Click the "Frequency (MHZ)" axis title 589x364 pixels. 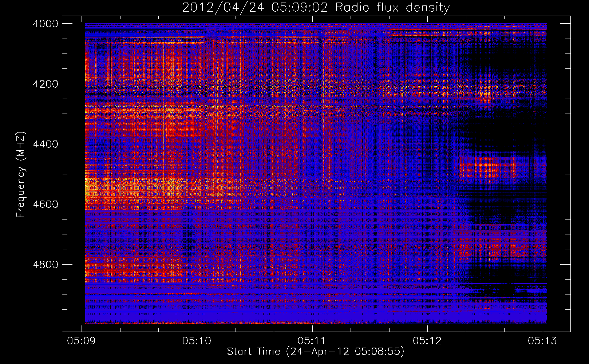[x=21, y=175]
